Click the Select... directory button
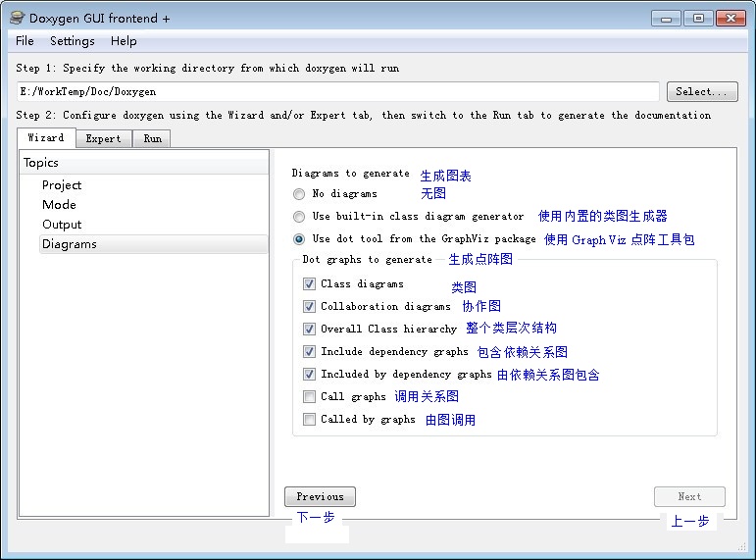The width and height of the screenshot is (756, 560). tap(702, 91)
